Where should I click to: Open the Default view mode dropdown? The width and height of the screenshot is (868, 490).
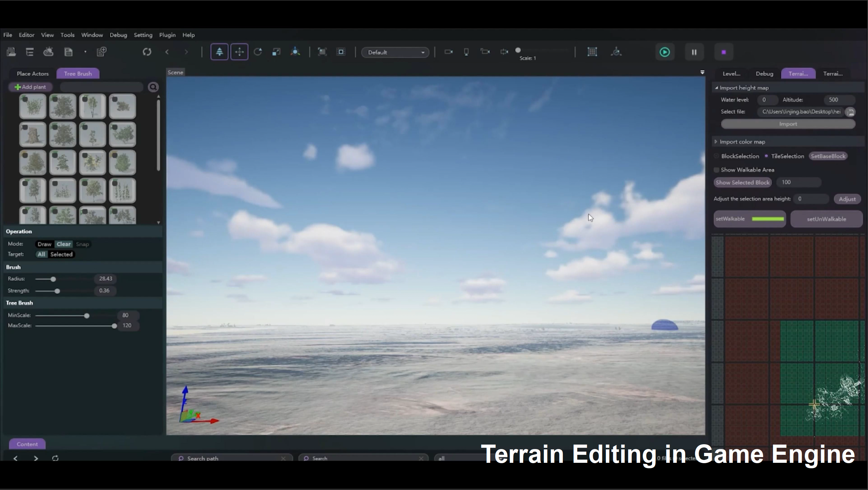pos(395,52)
